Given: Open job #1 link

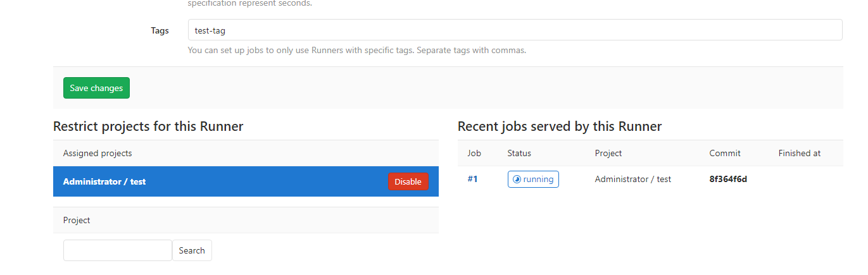Looking at the screenshot, I should coord(472,179).
